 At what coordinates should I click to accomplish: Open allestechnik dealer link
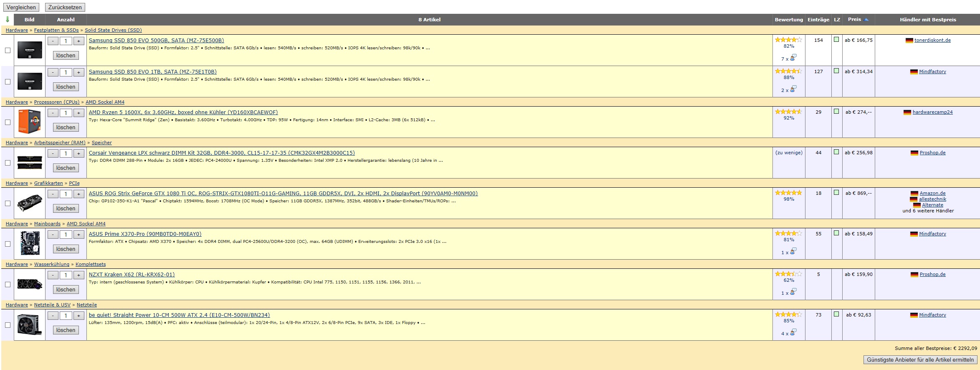coord(932,199)
